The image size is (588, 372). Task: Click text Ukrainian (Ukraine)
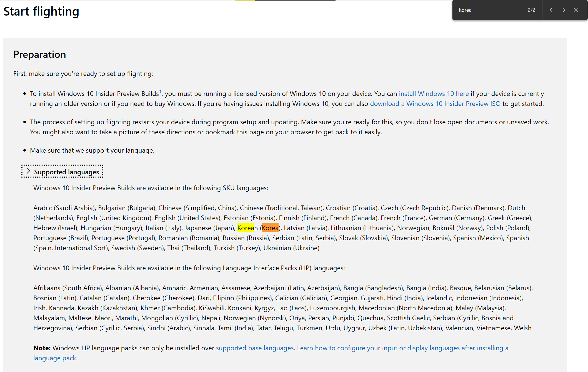[x=291, y=248]
